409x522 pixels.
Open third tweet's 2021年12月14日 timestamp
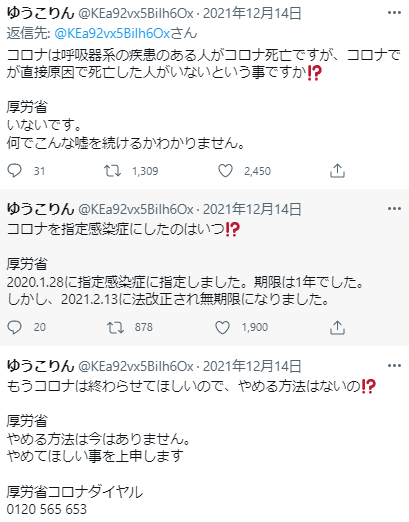(x=252, y=366)
